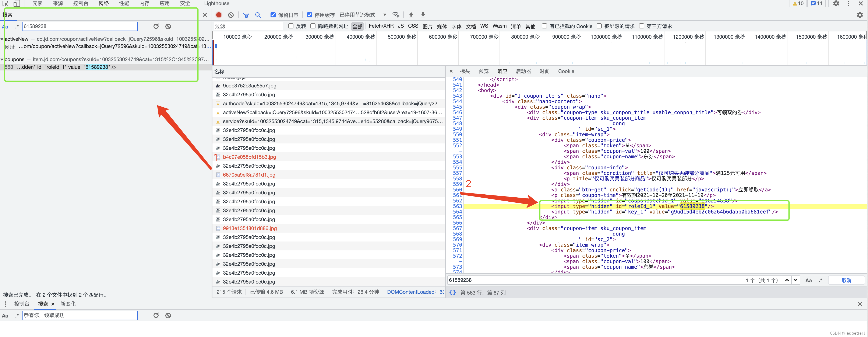Close the drawer search tab

[53, 304]
